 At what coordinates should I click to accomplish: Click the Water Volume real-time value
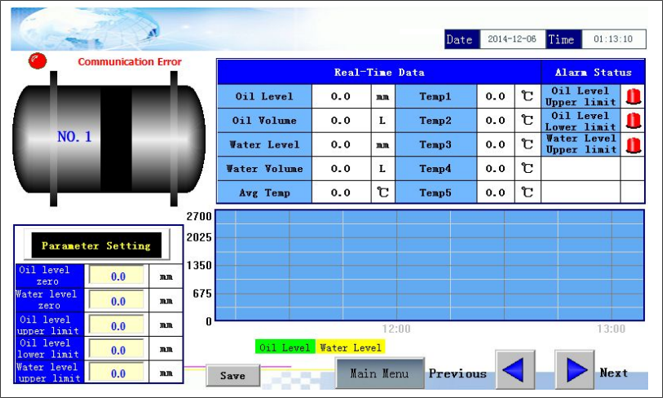341,169
